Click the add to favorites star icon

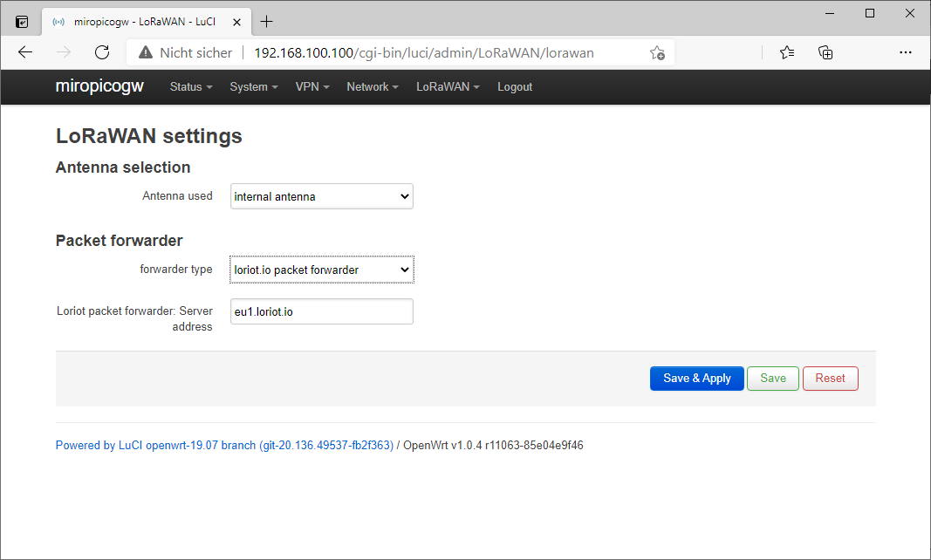[x=657, y=53]
